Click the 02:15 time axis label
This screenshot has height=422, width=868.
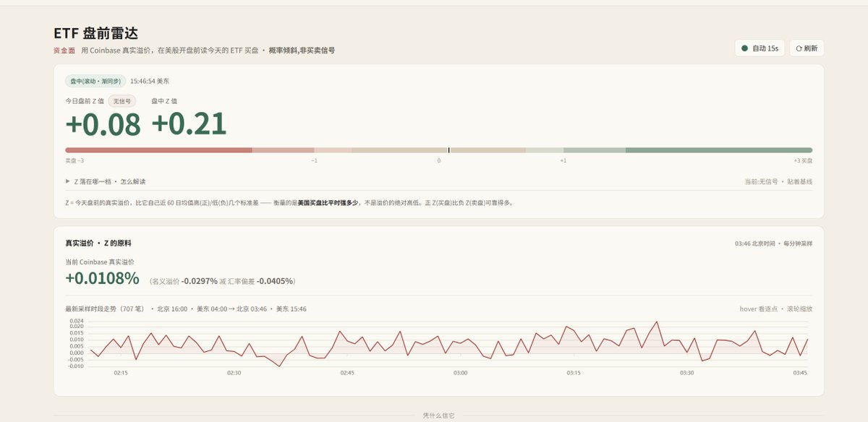point(121,373)
